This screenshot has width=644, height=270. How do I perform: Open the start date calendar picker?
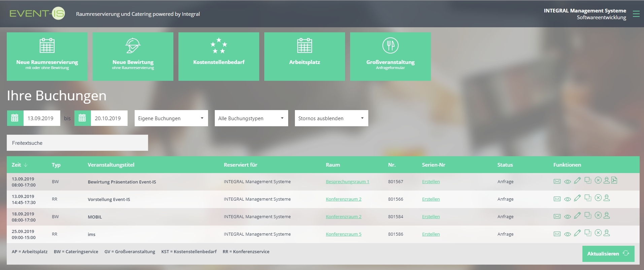[15, 118]
